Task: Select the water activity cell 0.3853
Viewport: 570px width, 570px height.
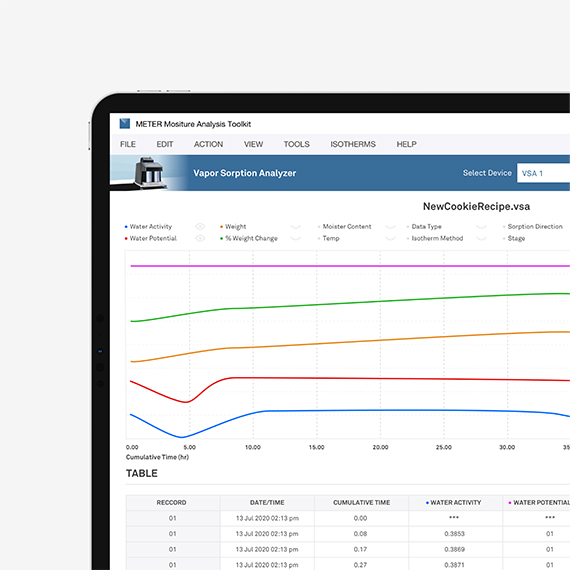Action: coord(455,534)
